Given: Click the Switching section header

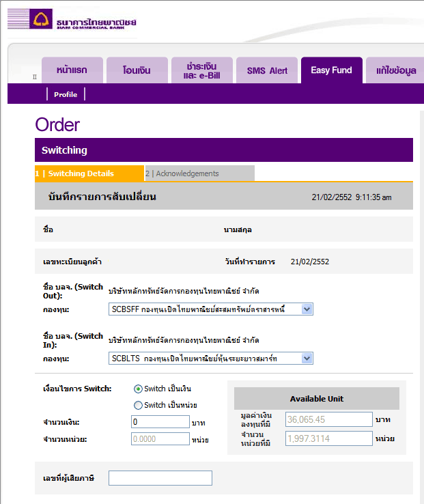Looking at the screenshot, I should (224, 150).
